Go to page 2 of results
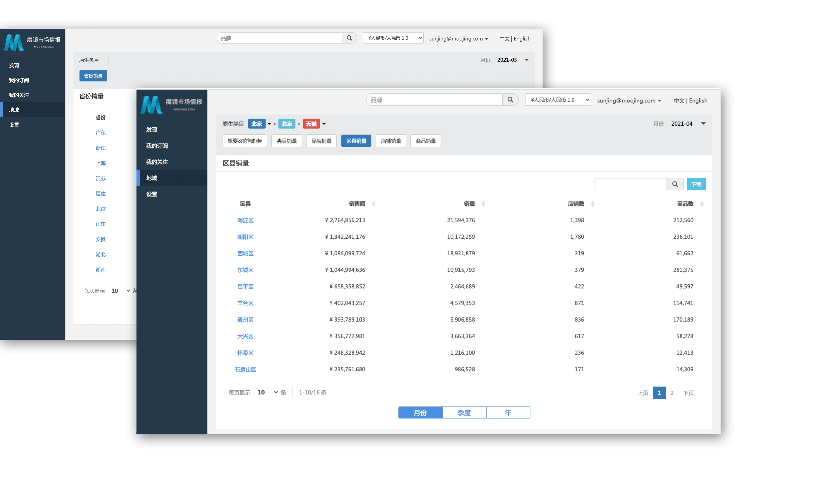The image size is (822, 504). [672, 393]
